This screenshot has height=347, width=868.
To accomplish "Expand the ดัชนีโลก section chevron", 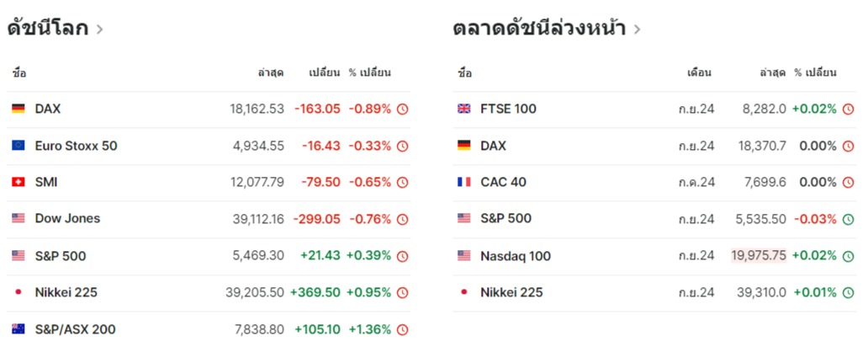I will [100, 29].
